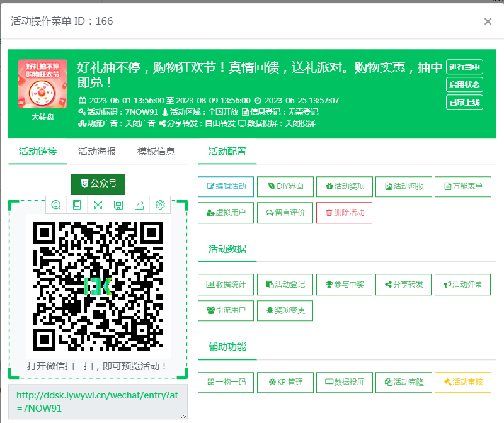Switch to the 活动海报 tab

click(x=97, y=152)
